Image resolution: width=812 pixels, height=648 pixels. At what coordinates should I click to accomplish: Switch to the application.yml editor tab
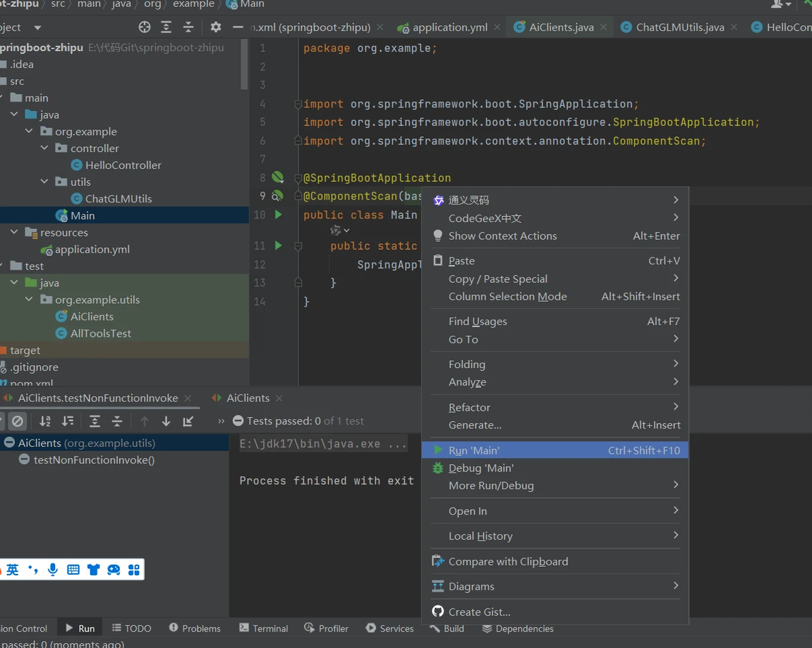(x=450, y=27)
